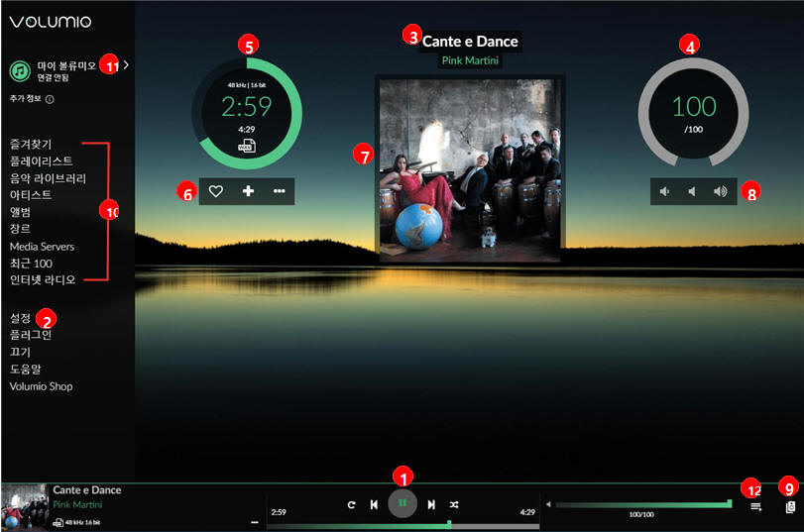Add the song to favorites with the heart
Viewport: 804px width, 532px height.
[216, 191]
